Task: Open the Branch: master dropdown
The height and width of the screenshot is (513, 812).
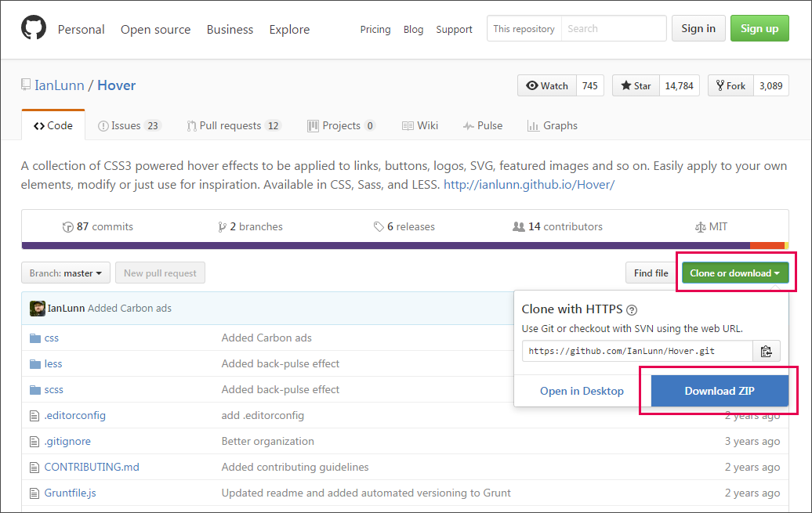Action: click(66, 273)
